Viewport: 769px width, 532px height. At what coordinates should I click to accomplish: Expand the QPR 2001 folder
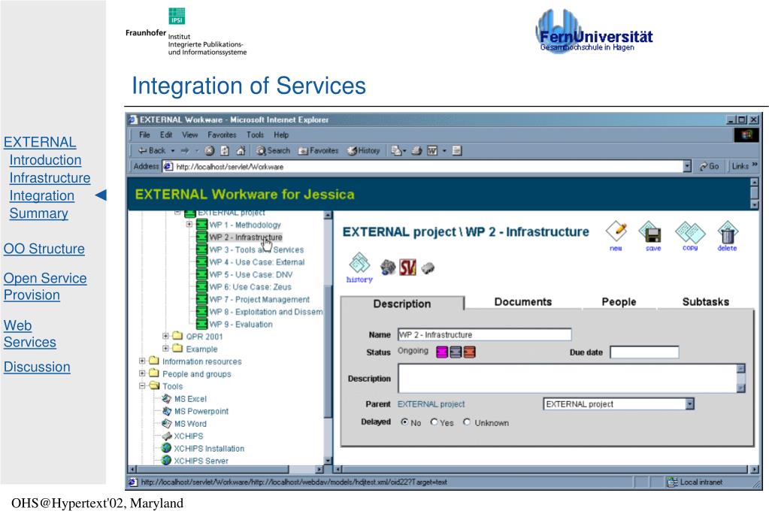[x=166, y=336]
